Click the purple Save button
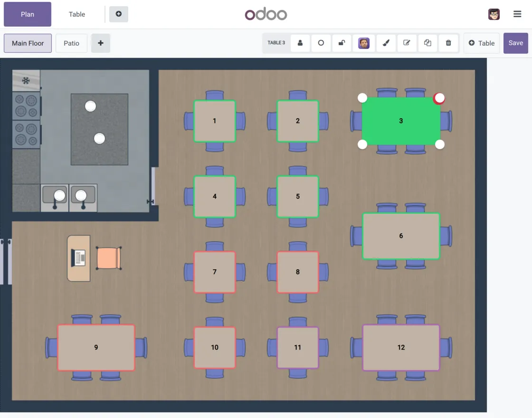The width and height of the screenshot is (532, 418). point(515,43)
